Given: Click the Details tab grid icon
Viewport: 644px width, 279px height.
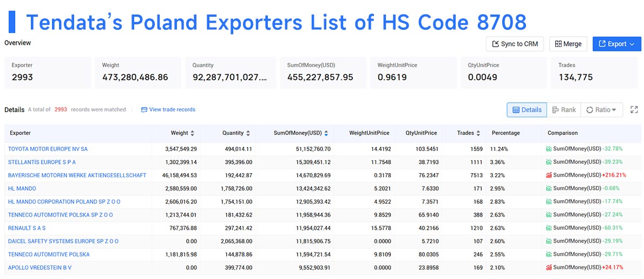Looking at the screenshot, I should coord(516,110).
